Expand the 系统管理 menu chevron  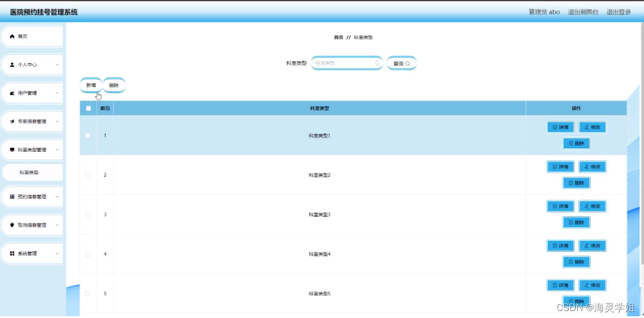(57, 254)
